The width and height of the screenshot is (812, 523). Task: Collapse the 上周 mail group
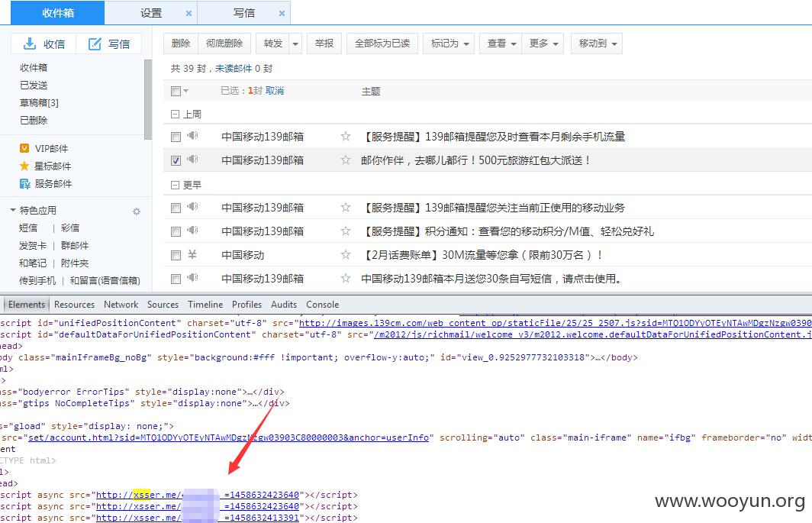pyautogui.click(x=175, y=114)
